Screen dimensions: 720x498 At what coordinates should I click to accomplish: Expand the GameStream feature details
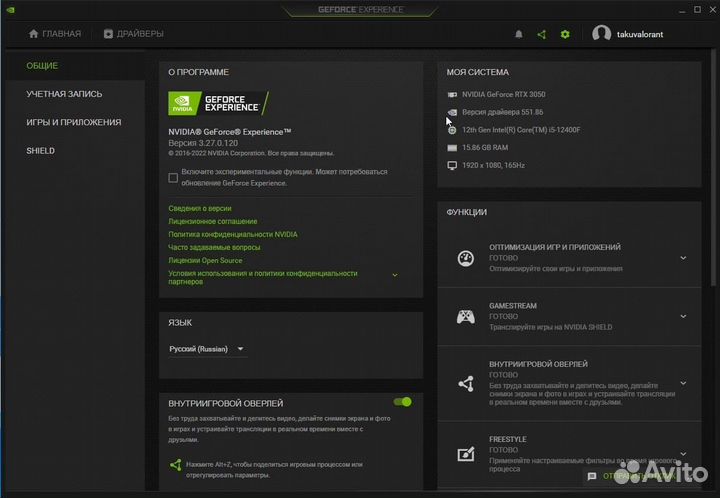tap(683, 316)
